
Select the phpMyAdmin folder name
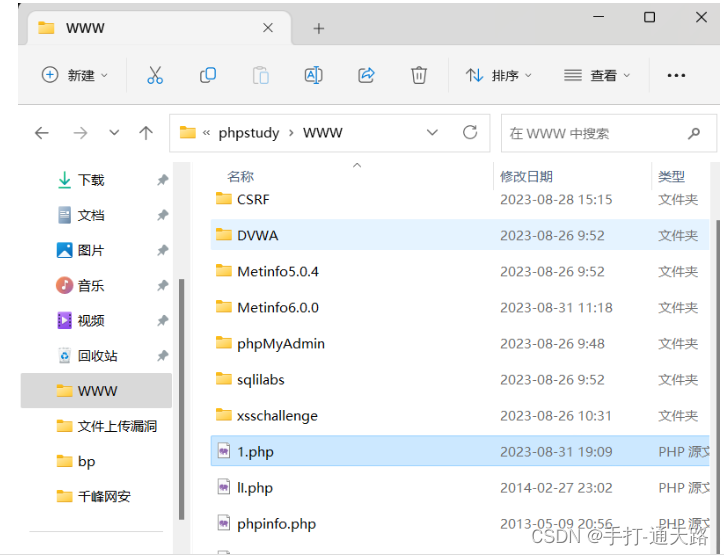click(x=281, y=343)
